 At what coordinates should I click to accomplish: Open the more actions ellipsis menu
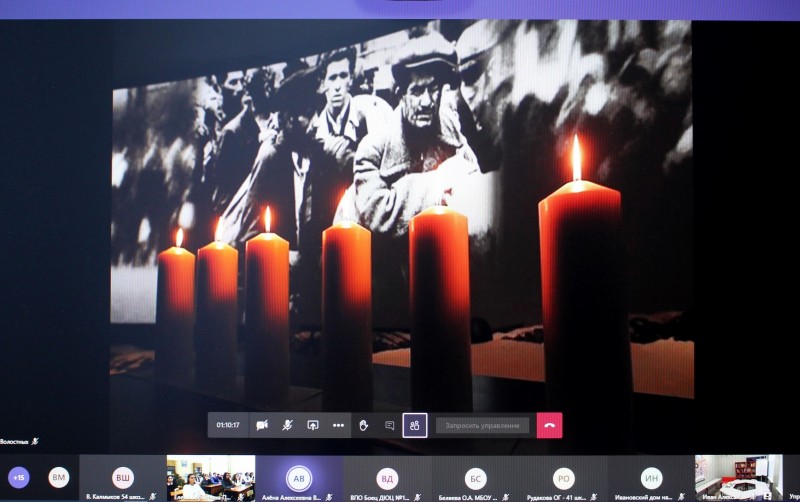[x=338, y=425]
